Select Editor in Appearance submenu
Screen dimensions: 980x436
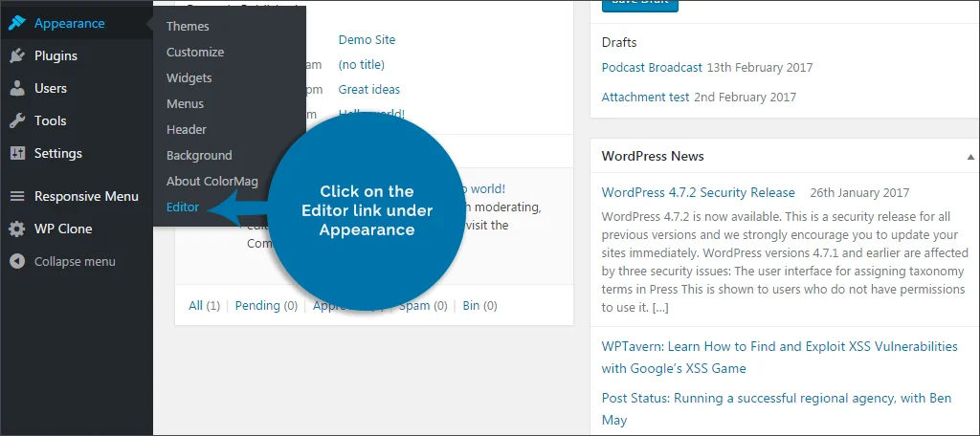tap(183, 207)
